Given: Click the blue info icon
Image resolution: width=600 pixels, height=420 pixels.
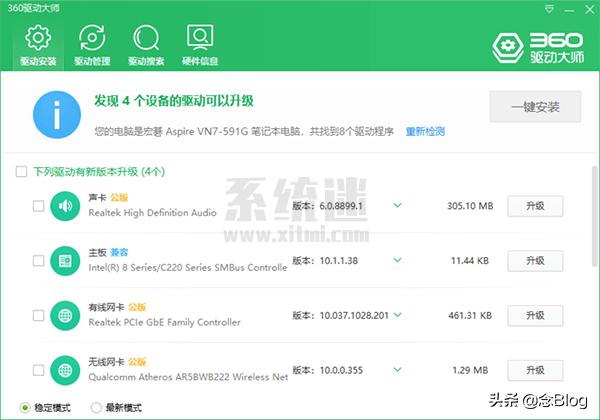Looking at the screenshot, I should pos(57,114).
